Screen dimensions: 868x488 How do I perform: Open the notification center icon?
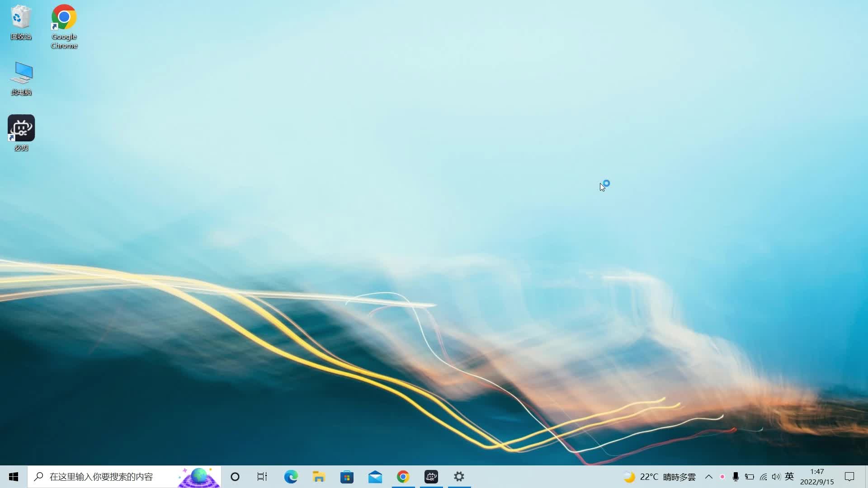point(849,477)
